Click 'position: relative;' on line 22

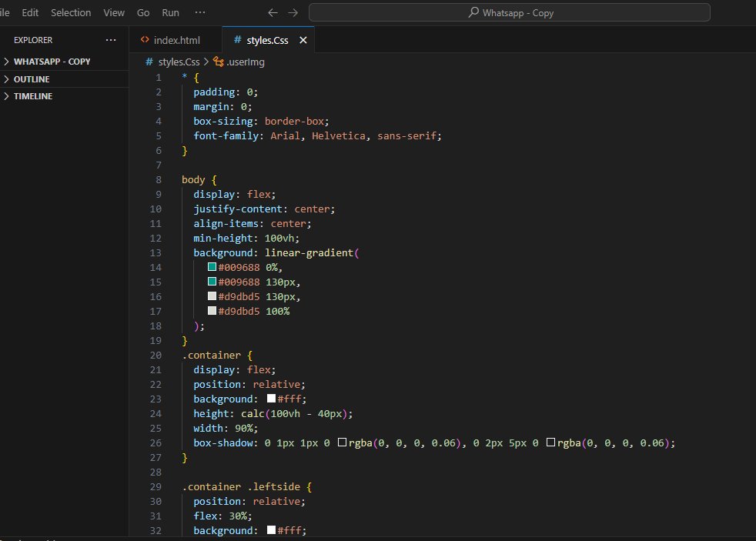pos(249,385)
